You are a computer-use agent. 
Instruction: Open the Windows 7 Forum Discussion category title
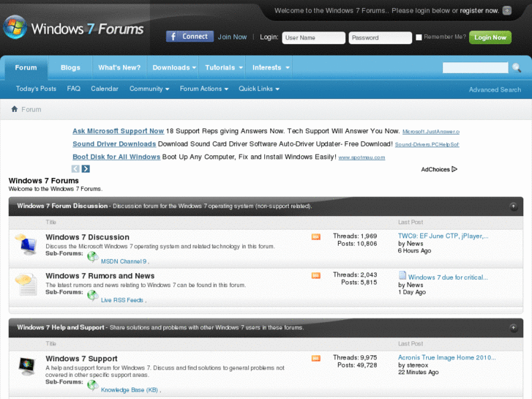[62, 206]
